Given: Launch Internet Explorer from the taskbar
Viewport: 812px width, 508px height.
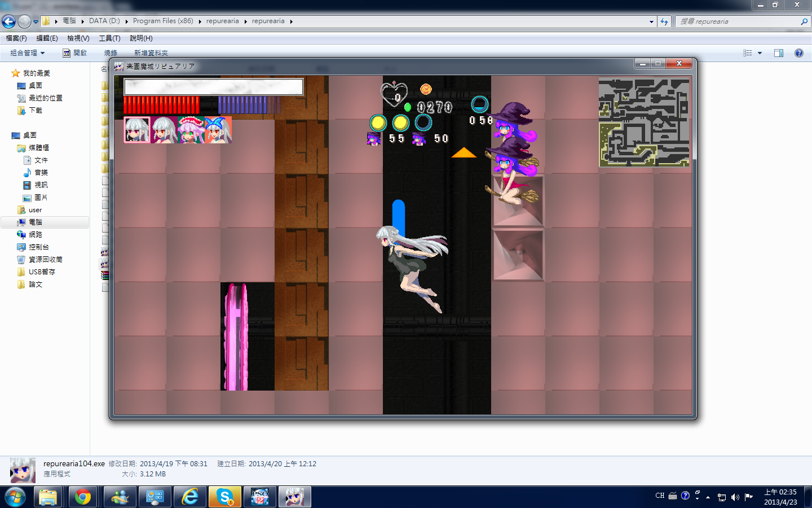Looking at the screenshot, I should tap(190, 497).
